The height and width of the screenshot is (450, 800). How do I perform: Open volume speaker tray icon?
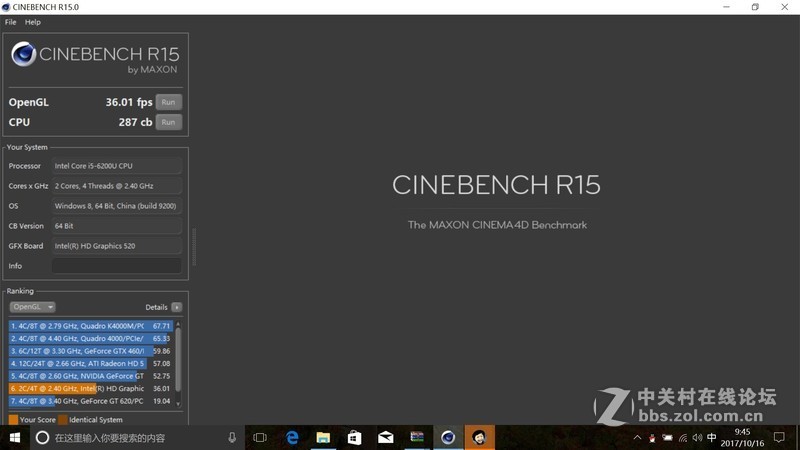(697, 438)
